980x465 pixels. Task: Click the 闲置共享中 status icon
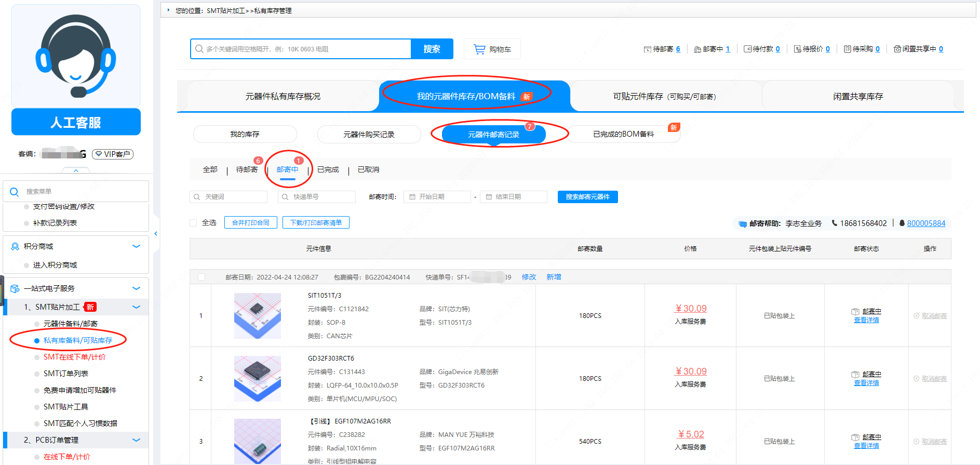(897, 49)
